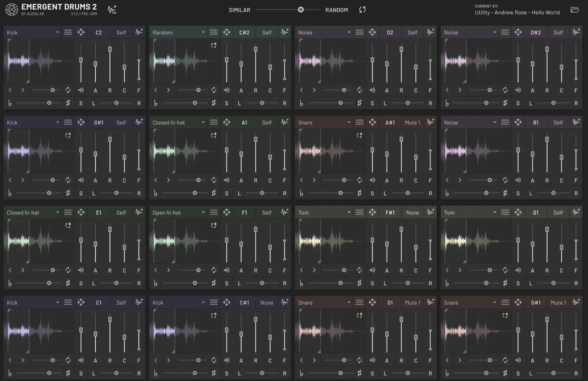Go to the previous sample on the F1 Open hi-hat pad
This screenshot has width=588, height=381.
click(156, 270)
